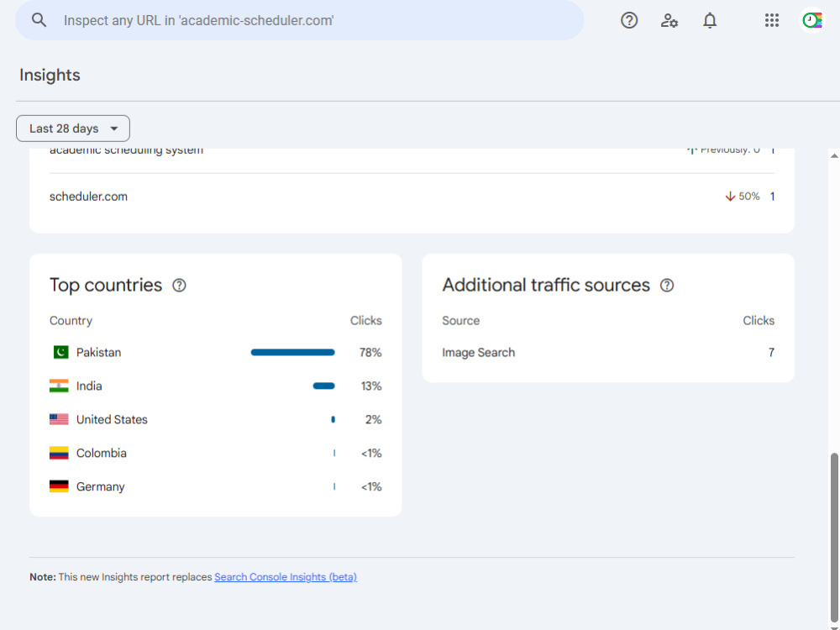This screenshot has height=630, width=840.
Task: Click the India clicks bar
Action: coord(324,386)
